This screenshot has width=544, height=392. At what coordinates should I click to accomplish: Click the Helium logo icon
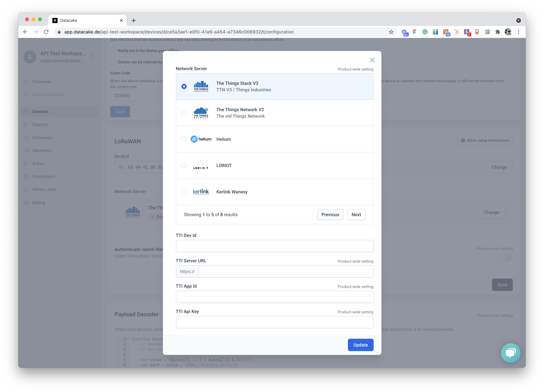click(194, 139)
